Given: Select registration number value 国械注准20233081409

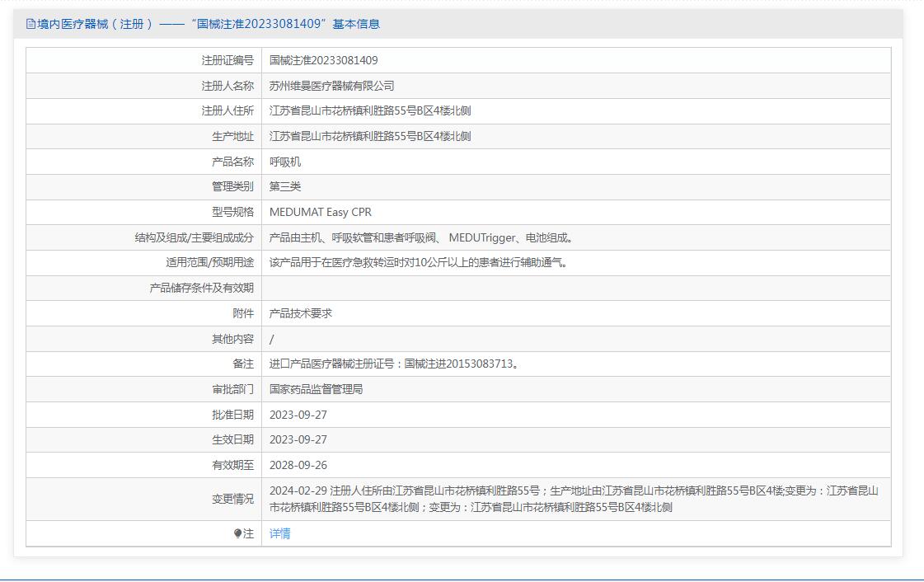Looking at the screenshot, I should (x=323, y=61).
